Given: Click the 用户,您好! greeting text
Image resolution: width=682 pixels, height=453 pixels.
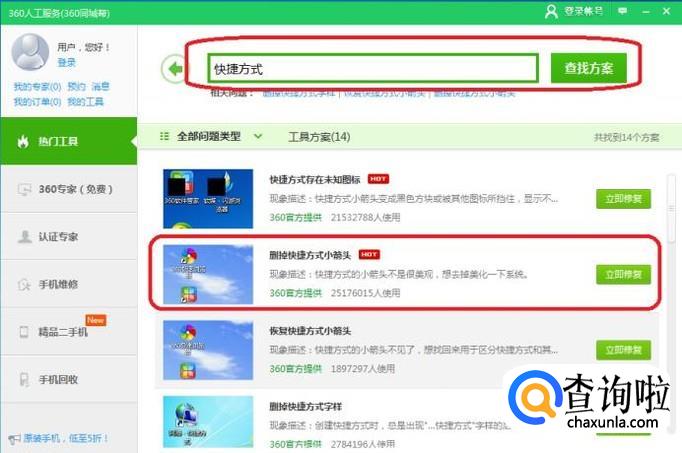Looking at the screenshot, I should (x=84, y=47).
